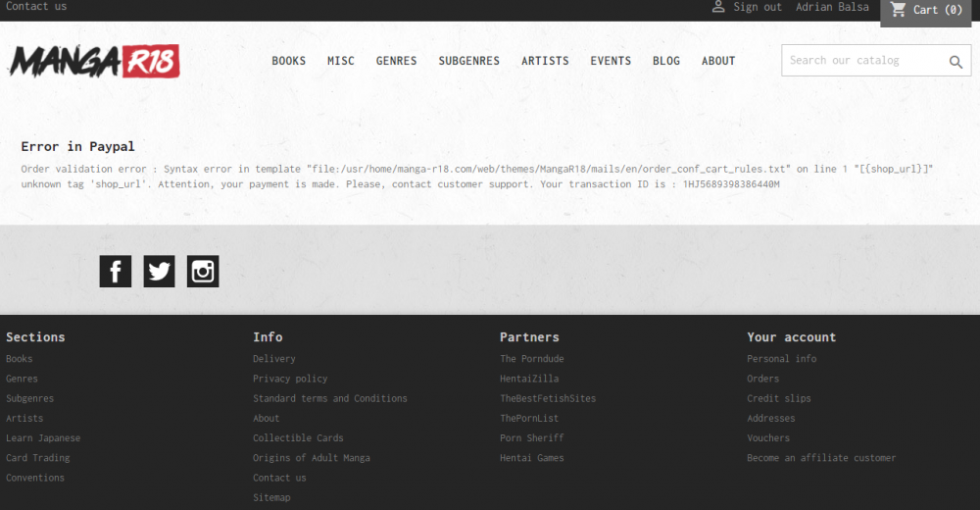Open Vouchers account link
Viewport: 980px width, 510px height.
768,438
